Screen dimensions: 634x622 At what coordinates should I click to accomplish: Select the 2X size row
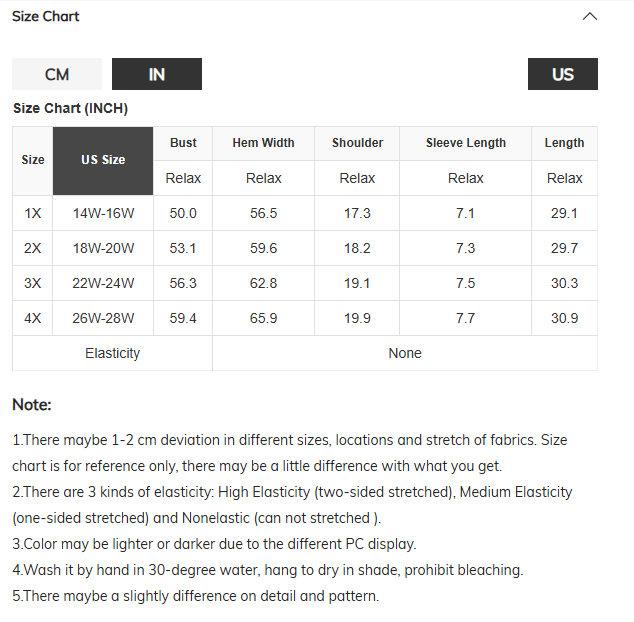[x=33, y=248]
